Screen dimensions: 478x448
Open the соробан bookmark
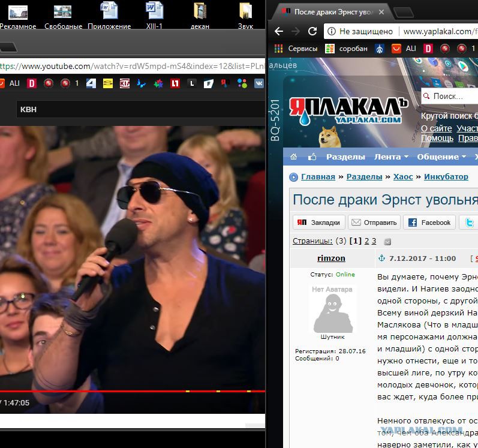tap(346, 49)
